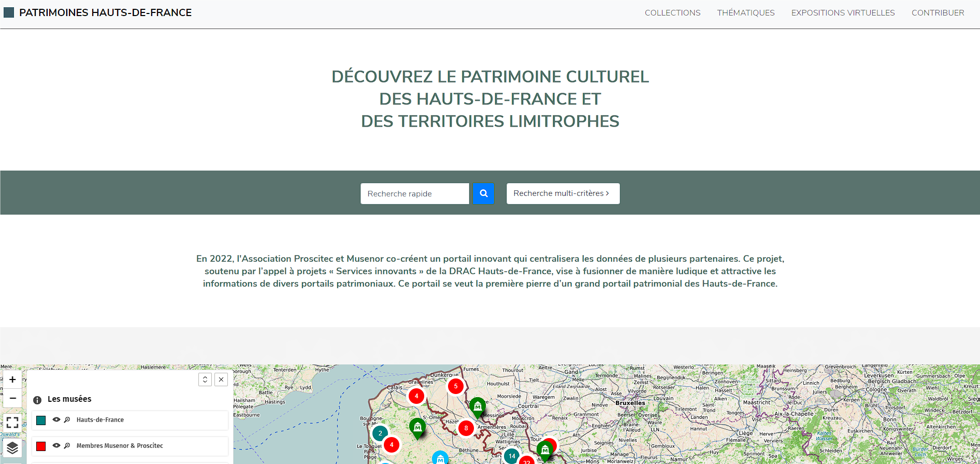
Task: Open the Thématiques menu
Action: pos(745,13)
